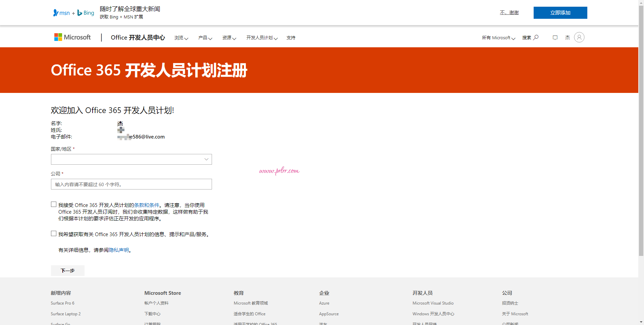Enable the 获取信息、提示和产品/服务 checkbox

tap(53, 233)
